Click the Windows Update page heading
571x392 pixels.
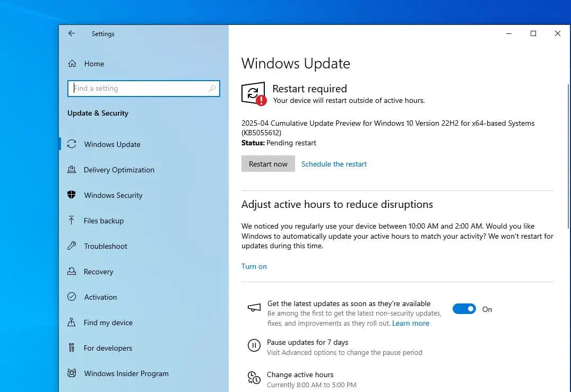tap(296, 63)
